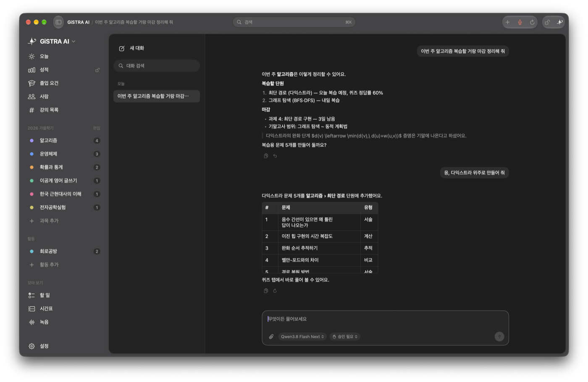Open the 확률과 통계 course

pos(64,167)
